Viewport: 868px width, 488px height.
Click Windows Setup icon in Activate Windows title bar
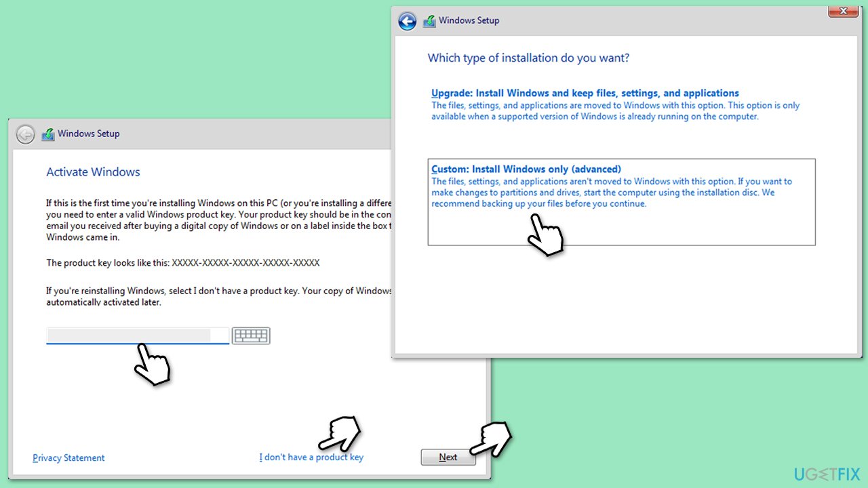click(x=48, y=134)
